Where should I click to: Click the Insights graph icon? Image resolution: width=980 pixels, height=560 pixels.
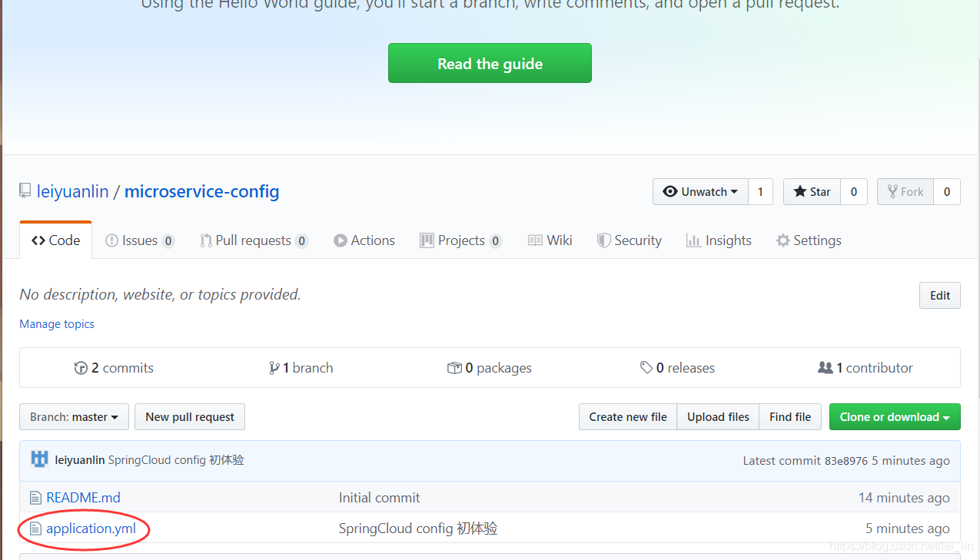click(x=693, y=240)
